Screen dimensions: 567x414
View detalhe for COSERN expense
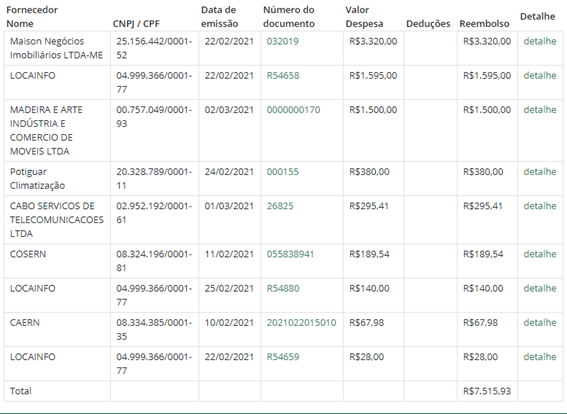pos(540,254)
